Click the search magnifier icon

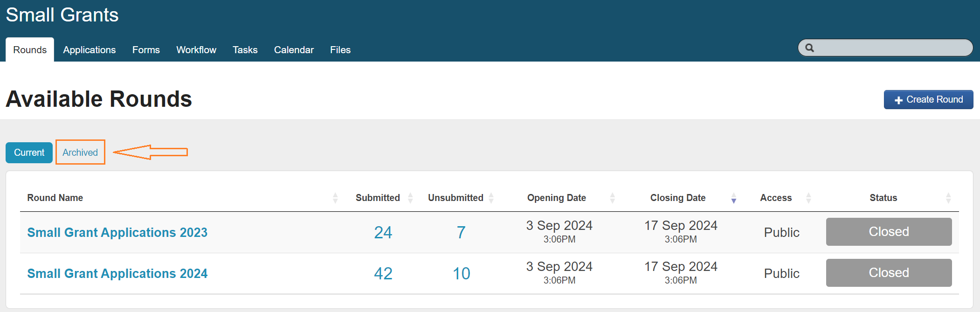pyautogui.click(x=810, y=48)
